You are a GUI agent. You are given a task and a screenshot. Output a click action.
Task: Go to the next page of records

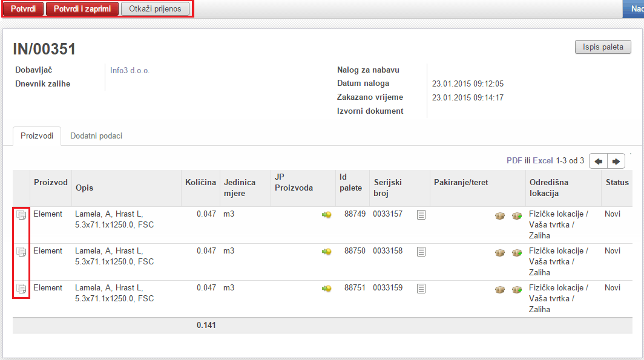(616, 162)
